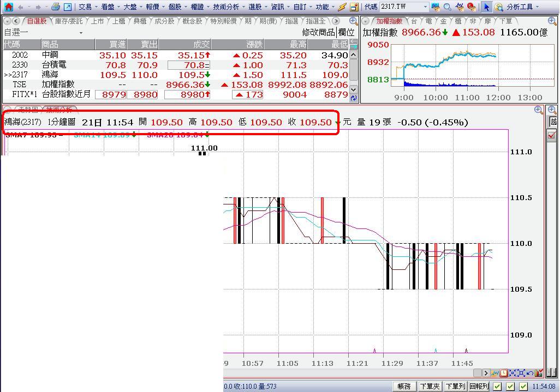560x392 pixels.
Task: Select the 台積電 row in watchlist
Action: coord(176,65)
